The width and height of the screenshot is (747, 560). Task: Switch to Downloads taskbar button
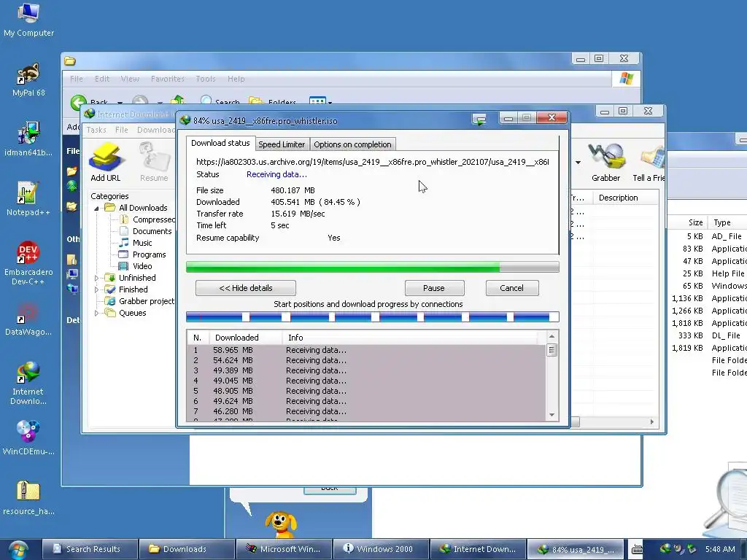click(187, 549)
